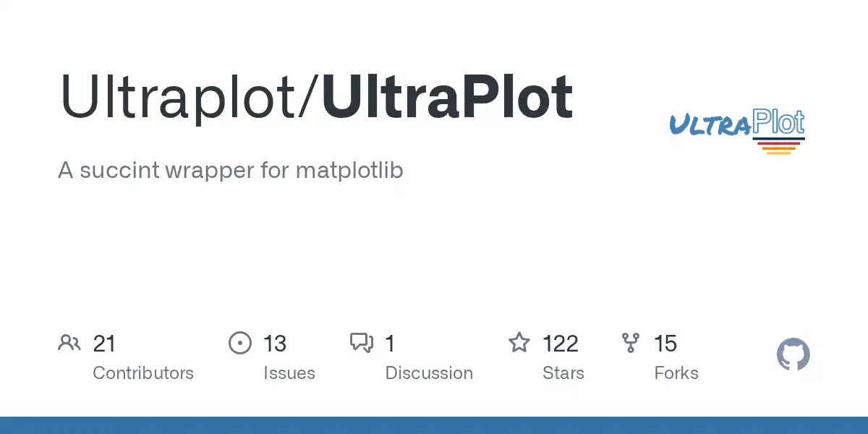Click the GitHub octocat logo
Image resolution: width=868 pixels, height=434 pixels.
click(793, 355)
